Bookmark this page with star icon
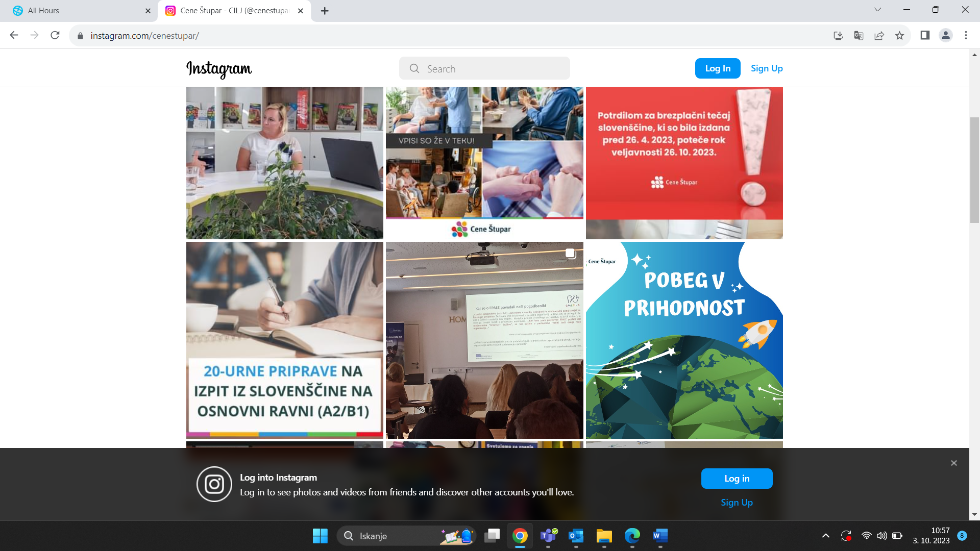Viewport: 980px width, 551px height. (x=899, y=35)
